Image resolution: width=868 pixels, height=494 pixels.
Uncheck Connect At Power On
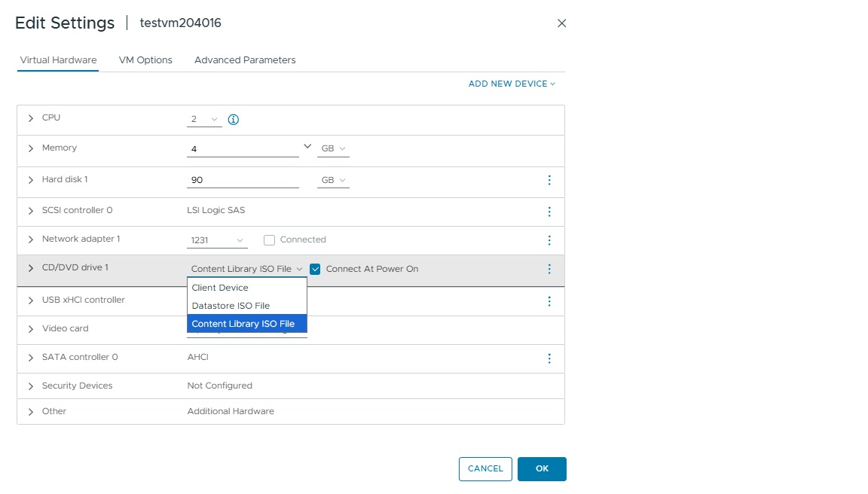pyautogui.click(x=314, y=268)
